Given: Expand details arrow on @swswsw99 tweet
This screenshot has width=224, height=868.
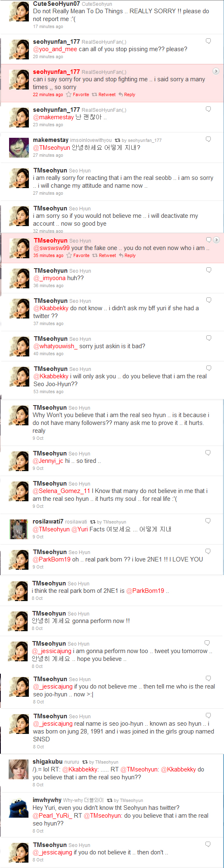Looking at the screenshot, I should coord(217,240).
